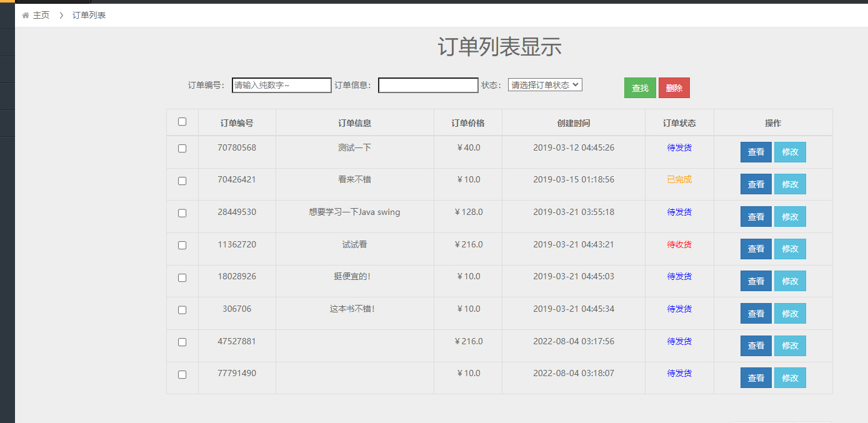Open the 请选择订单状态 dropdown
This screenshot has width=868, height=423.
point(545,84)
